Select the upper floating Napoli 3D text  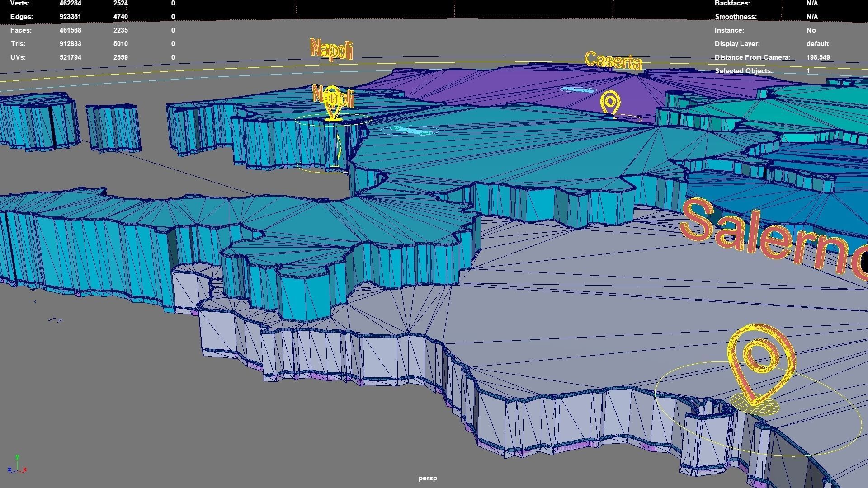(331, 50)
